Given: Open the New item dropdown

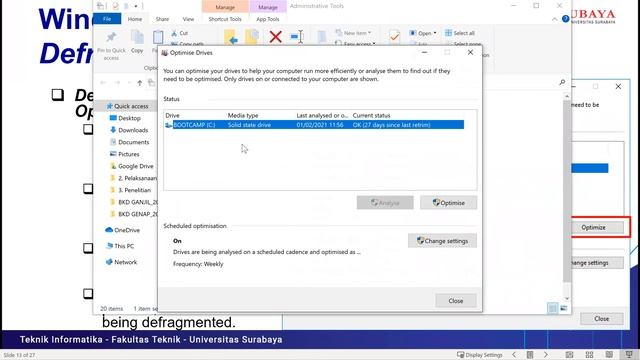Looking at the screenshot, I should (353, 33).
